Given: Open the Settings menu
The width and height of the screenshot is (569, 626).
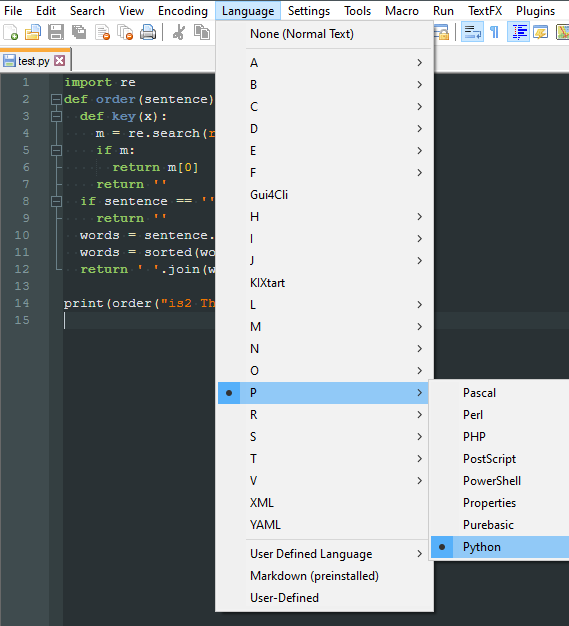Looking at the screenshot, I should (309, 11).
